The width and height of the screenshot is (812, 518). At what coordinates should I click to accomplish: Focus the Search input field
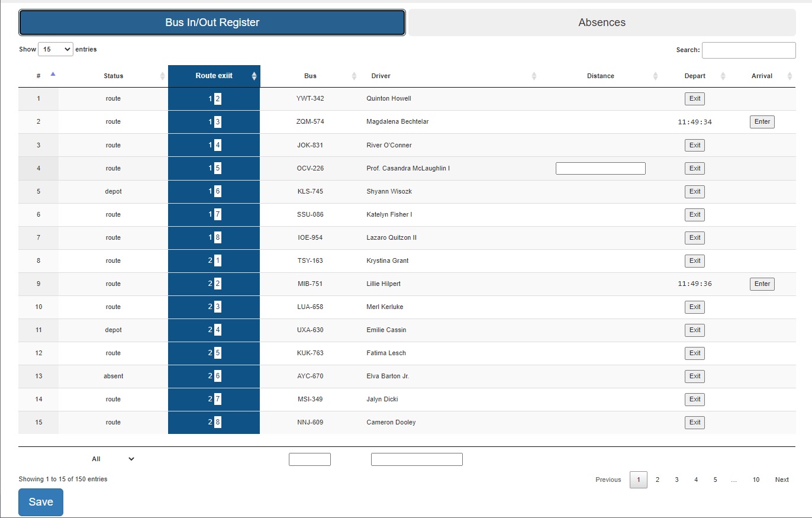pyautogui.click(x=749, y=50)
